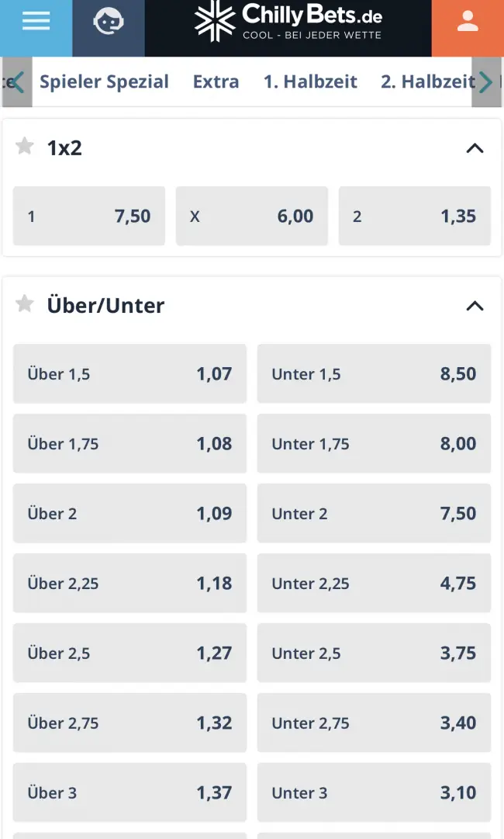Favorite the Über/Unter market star

(x=25, y=304)
